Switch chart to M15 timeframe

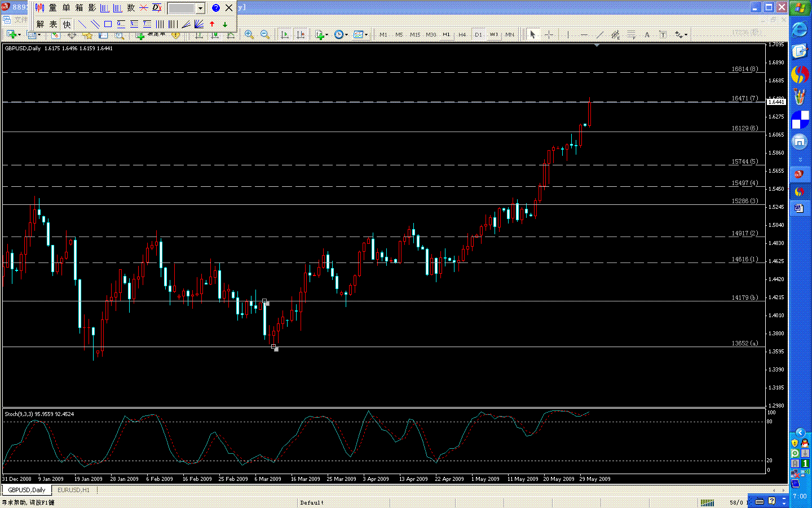tap(415, 35)
